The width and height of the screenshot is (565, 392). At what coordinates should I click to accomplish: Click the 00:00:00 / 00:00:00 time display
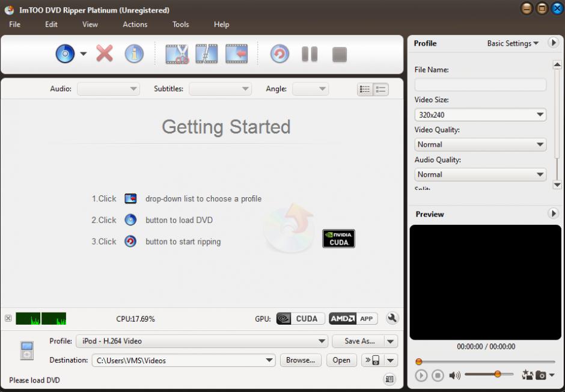(x=486, y=346)
